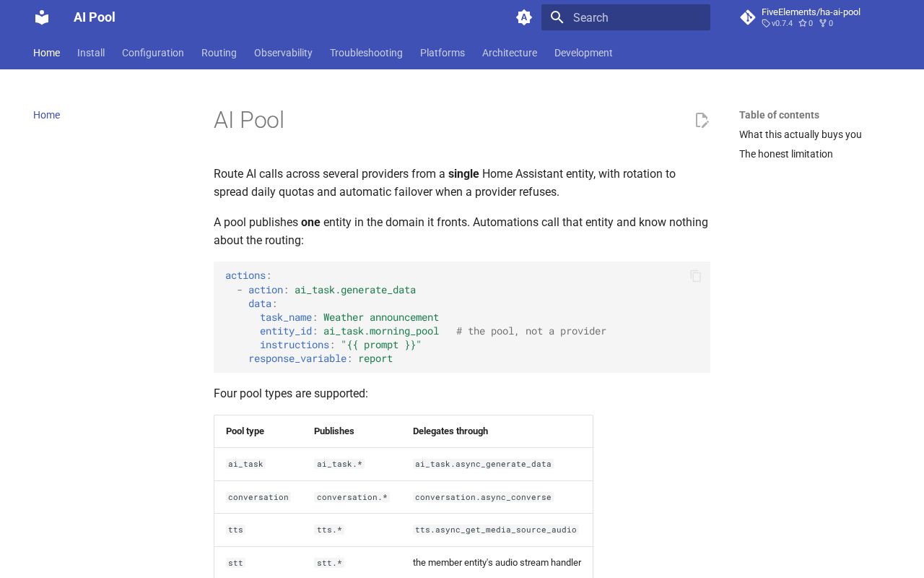Screen dimensions: 924x578
Task: Click the 'conversation.*' table cell
Action: point(352,497)
